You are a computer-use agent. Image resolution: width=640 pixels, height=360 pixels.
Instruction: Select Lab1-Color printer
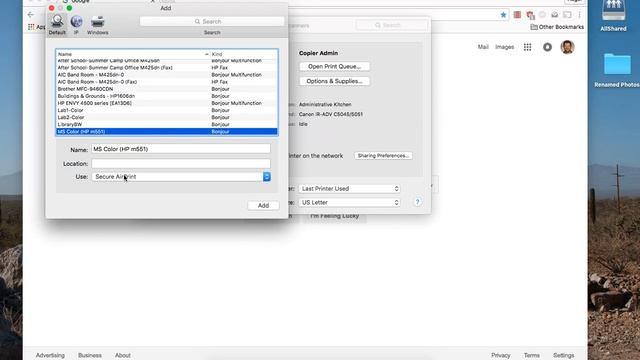[x=167, y=110]
